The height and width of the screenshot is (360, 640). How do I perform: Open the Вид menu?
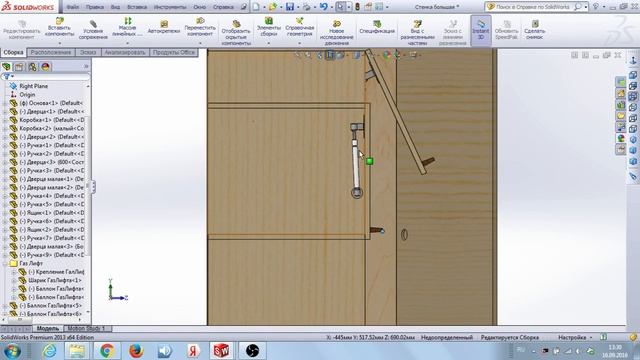115,7
